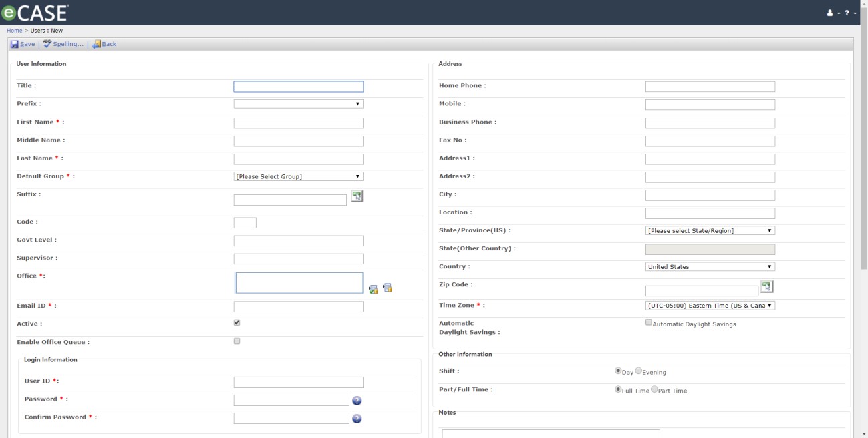Viewport: 868px width, 438px height.
Task: Open the Default Group dropdown
Action: (299, 176)
